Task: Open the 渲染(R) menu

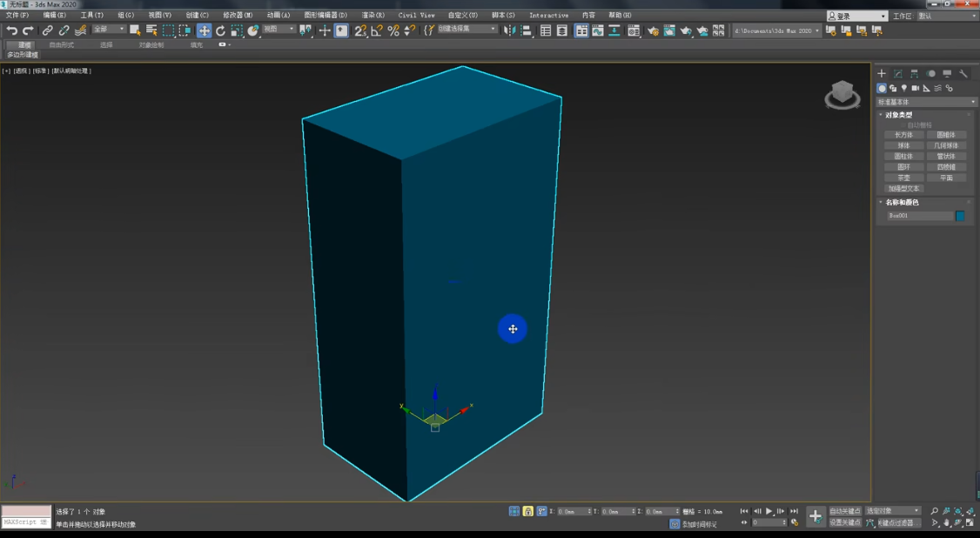Action: [373, 15]
